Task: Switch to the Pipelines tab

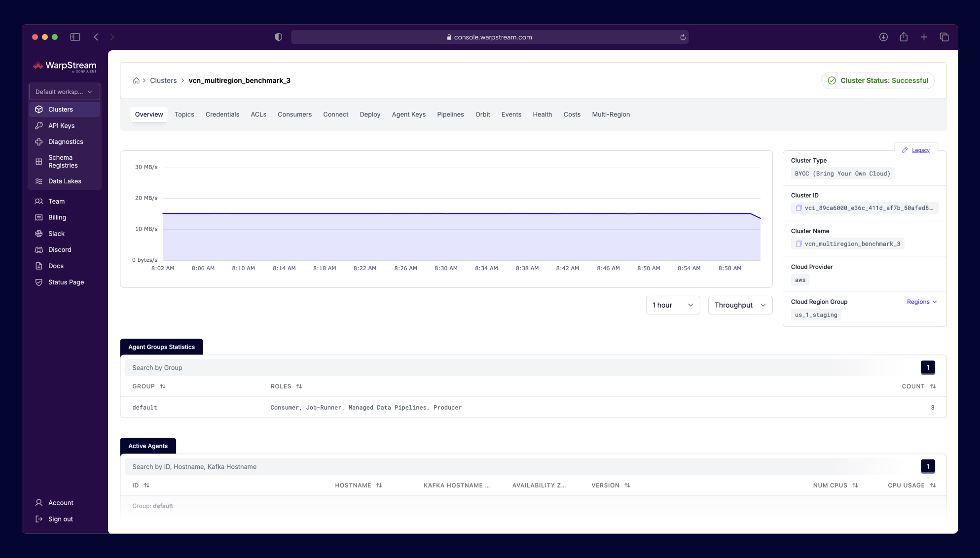Action: tap(450, 114)
